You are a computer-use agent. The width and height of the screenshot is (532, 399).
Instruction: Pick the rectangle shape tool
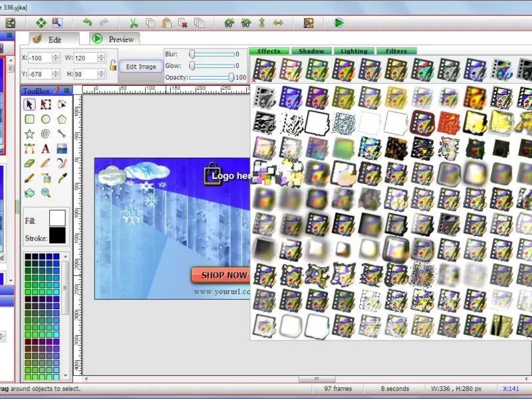coord(29,119)
